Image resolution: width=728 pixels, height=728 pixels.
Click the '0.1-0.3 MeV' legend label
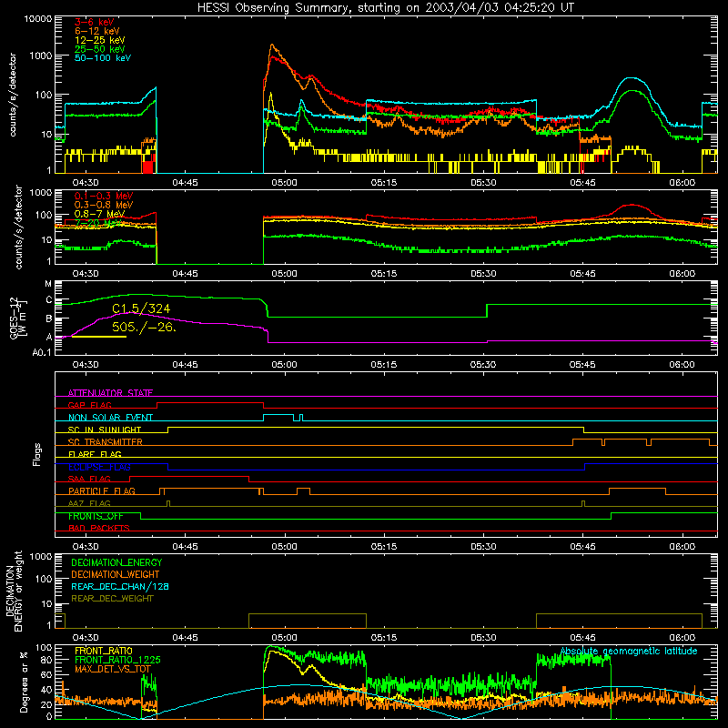(104, 196)
